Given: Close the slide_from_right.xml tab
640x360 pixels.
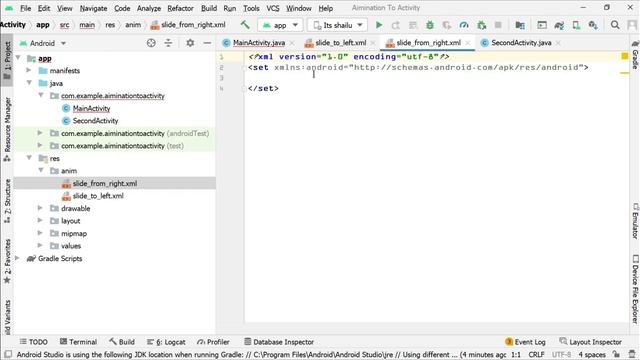Looking at the screenshot, I should [468, 43].
